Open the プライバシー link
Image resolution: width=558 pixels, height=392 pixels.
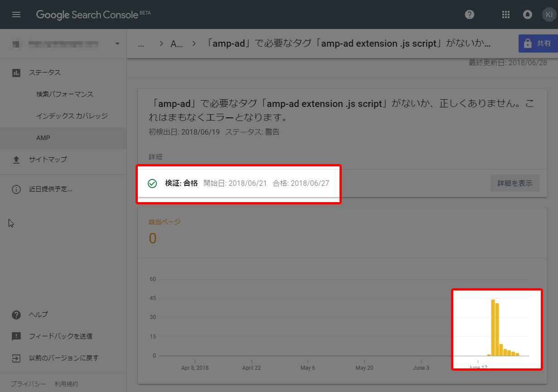(28, 384)
